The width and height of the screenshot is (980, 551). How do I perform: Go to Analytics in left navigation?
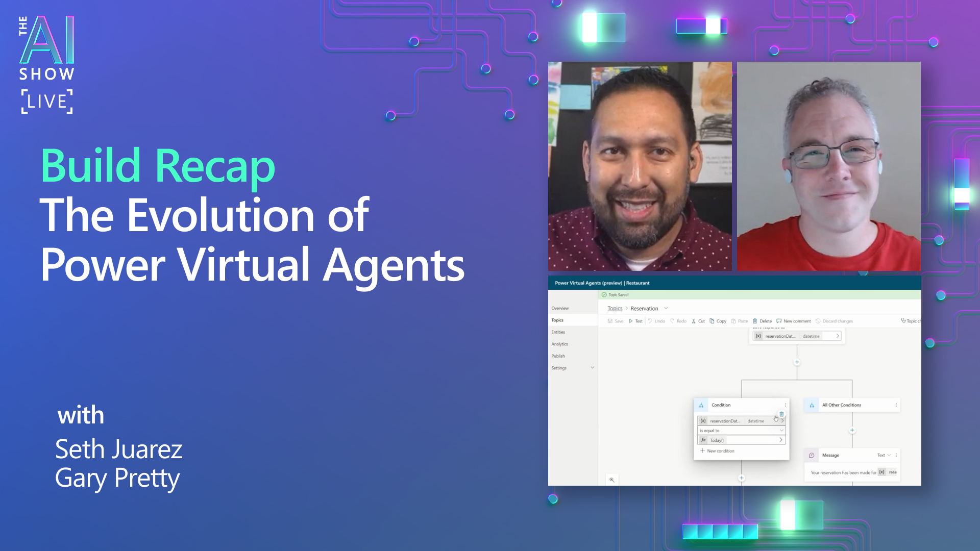point(559,344)
